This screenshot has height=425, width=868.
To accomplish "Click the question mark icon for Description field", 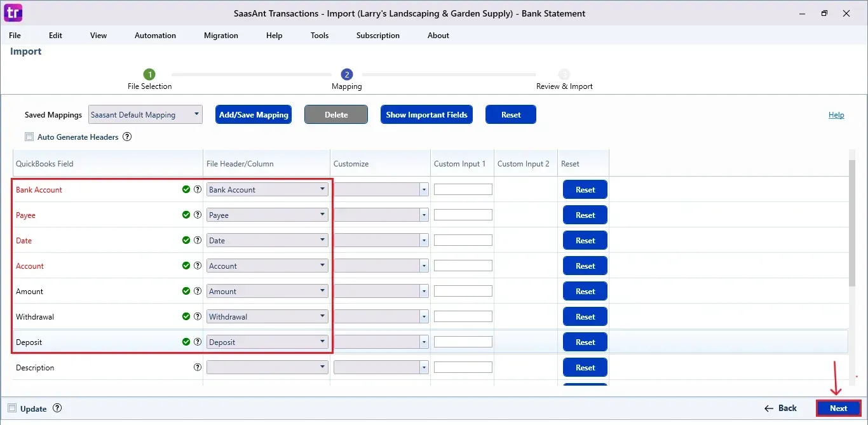I will point(198,367).
